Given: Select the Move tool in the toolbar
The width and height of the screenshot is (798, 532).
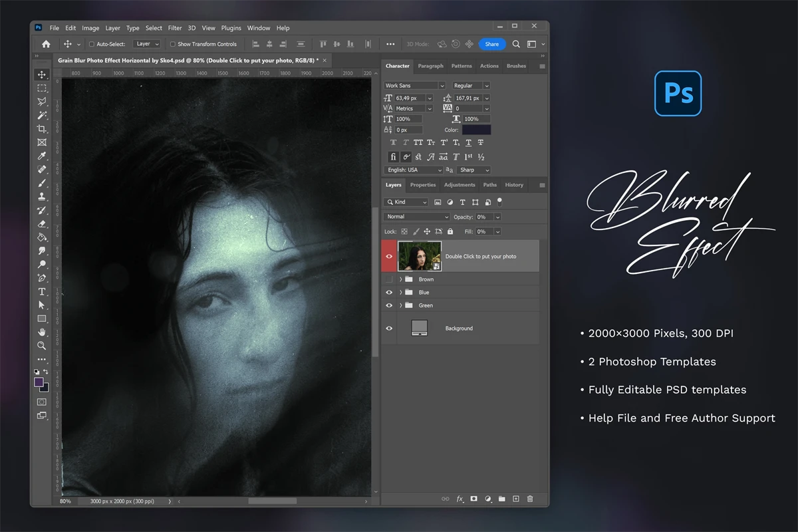Looking at the screenshot, I should click(42, 74).
